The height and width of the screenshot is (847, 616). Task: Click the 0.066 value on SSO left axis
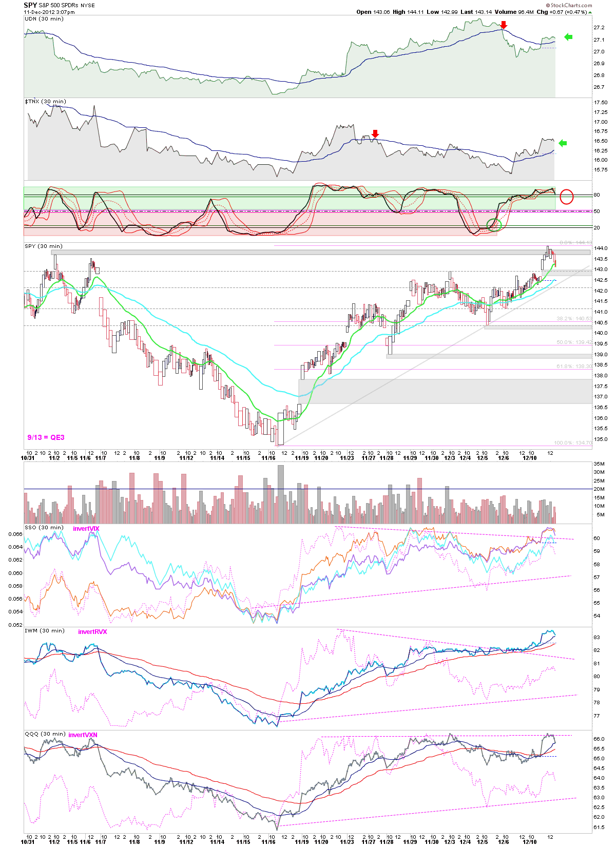point(15,534)
